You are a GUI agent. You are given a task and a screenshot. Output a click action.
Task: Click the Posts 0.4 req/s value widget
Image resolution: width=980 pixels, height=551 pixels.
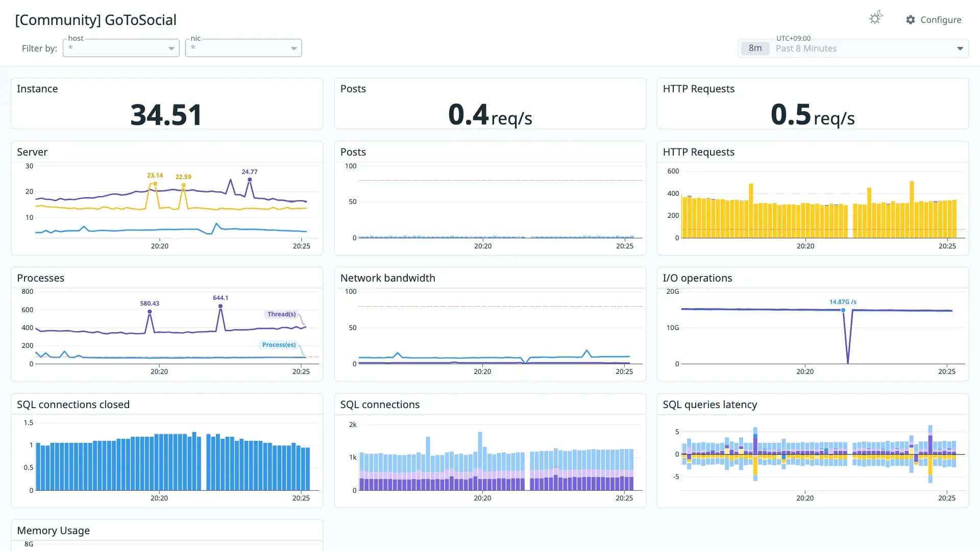(x=490, y=104)
